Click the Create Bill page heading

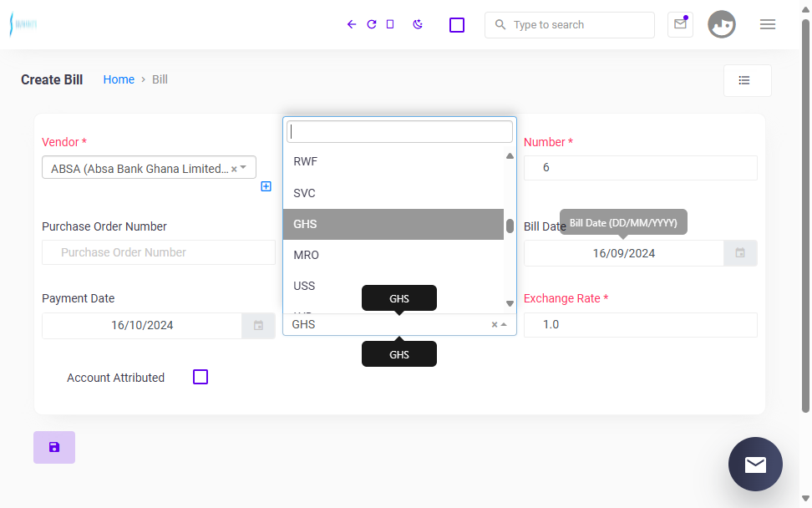[x=52, y=79]
